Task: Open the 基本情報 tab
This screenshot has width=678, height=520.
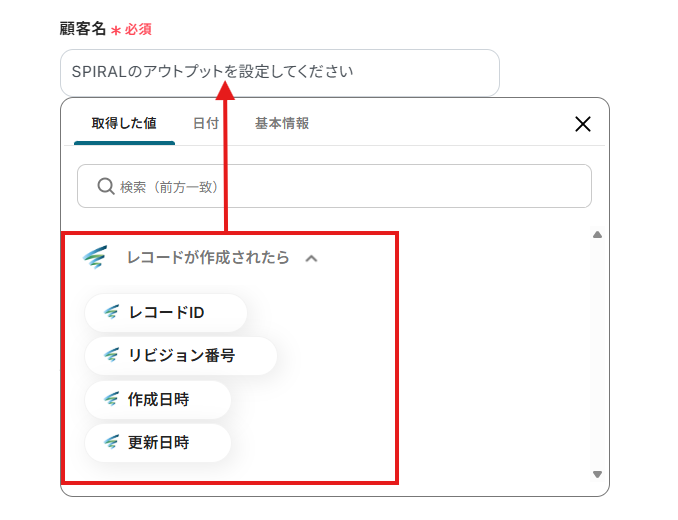Action: [x=281, y=124]
